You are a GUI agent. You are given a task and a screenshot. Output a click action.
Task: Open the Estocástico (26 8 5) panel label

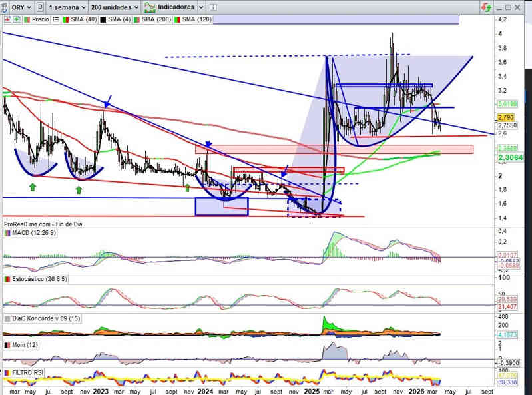point(41,278)
